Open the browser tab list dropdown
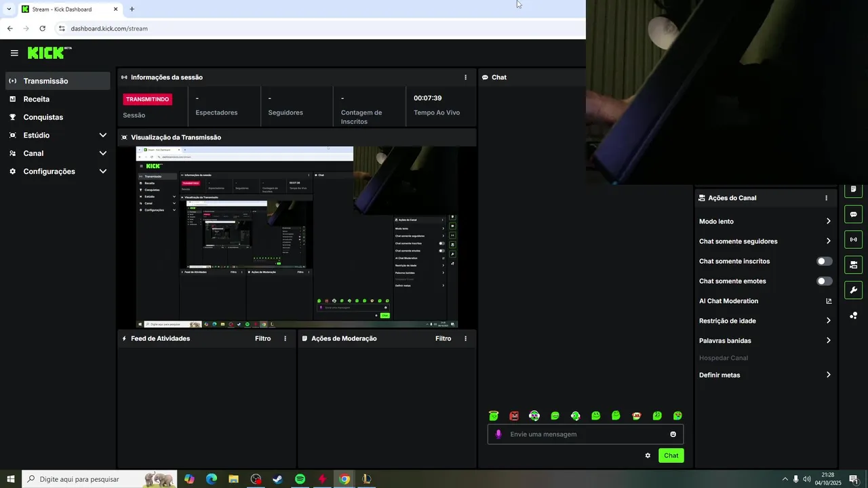 coord(8,9)
